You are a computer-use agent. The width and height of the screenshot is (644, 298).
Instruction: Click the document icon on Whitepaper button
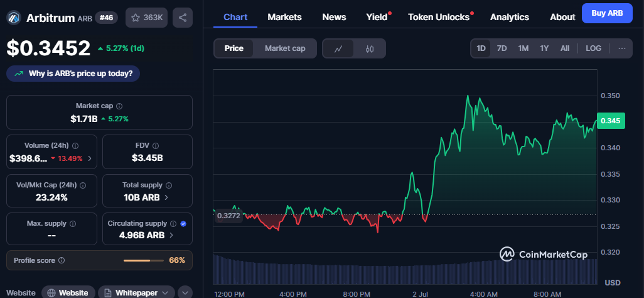(x=108, y=293)
